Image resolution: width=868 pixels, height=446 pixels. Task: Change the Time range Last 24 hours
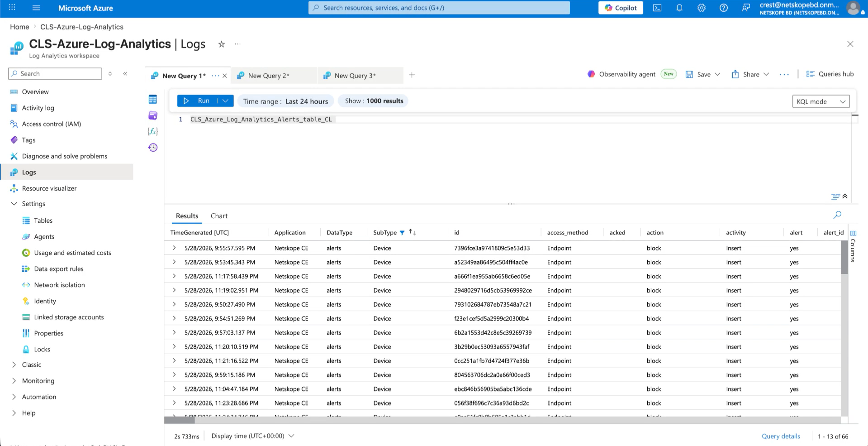click(x=285, y=101)
